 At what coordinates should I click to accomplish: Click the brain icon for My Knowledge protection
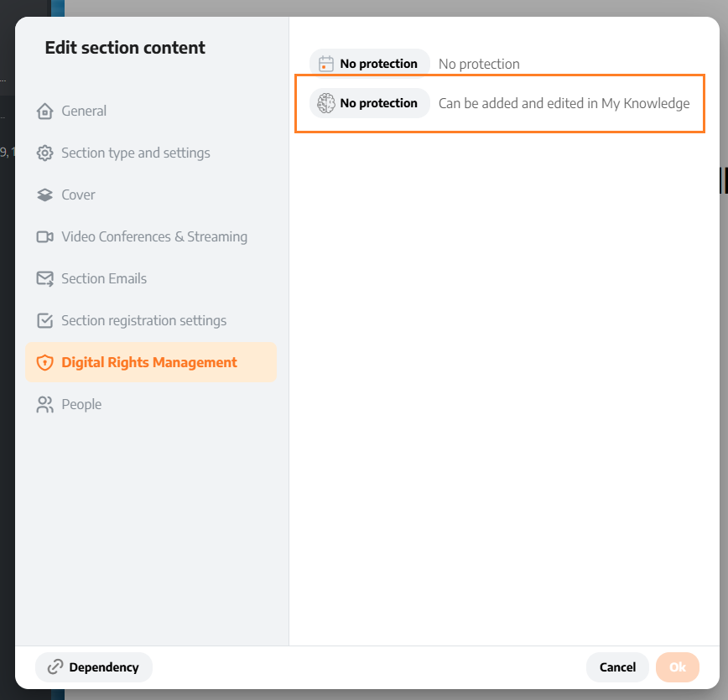326,103
